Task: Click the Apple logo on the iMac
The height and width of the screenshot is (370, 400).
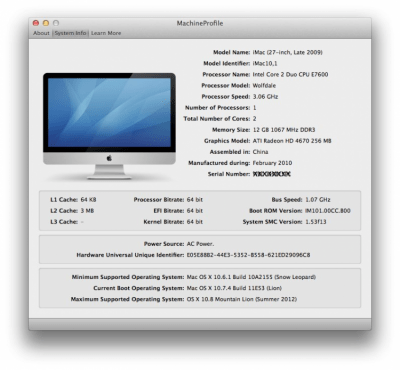Action: tap(109, 158)
